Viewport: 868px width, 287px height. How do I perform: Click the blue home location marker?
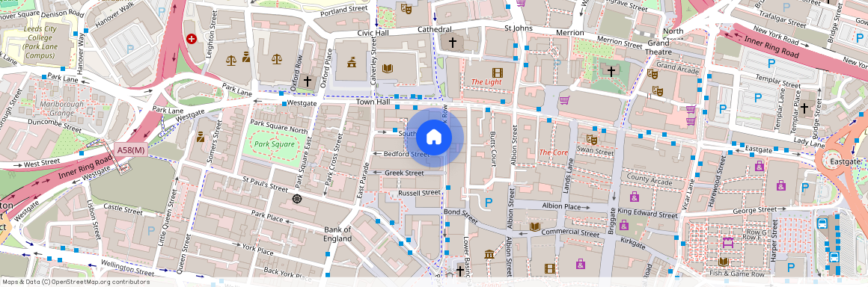tap(434, 137)
